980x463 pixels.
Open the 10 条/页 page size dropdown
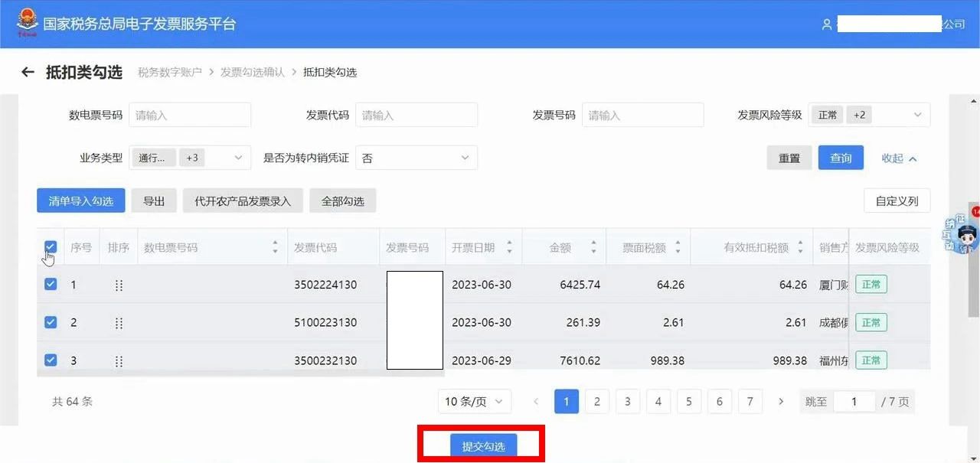click(x=475, y=401)
